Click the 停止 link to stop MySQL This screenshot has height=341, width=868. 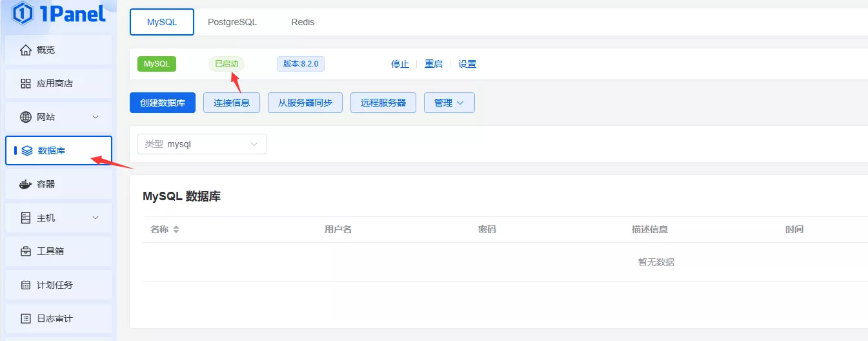click(400, 64)
